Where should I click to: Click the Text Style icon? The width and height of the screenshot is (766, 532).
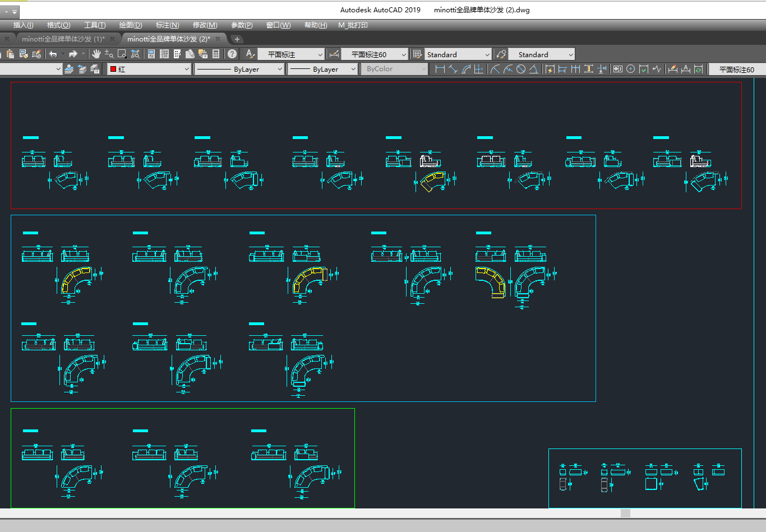[250, 54]
